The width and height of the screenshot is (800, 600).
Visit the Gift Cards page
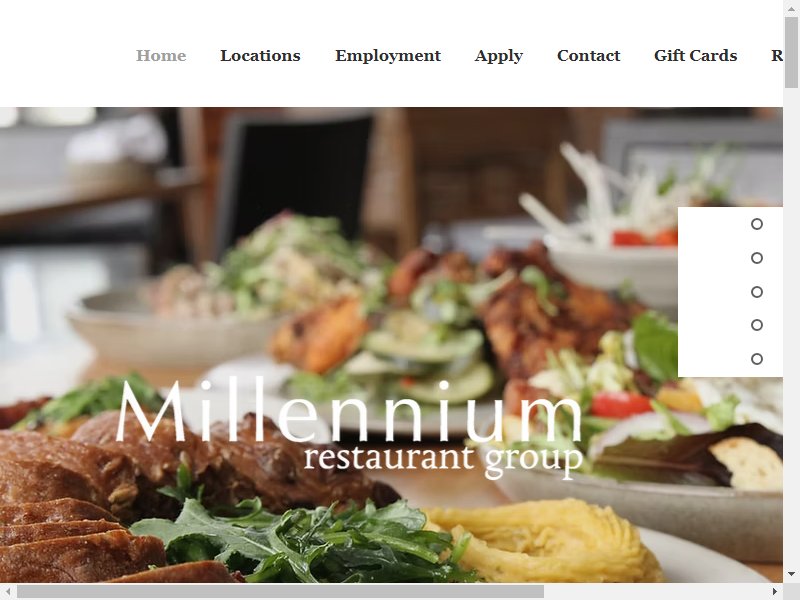[695, 55]
